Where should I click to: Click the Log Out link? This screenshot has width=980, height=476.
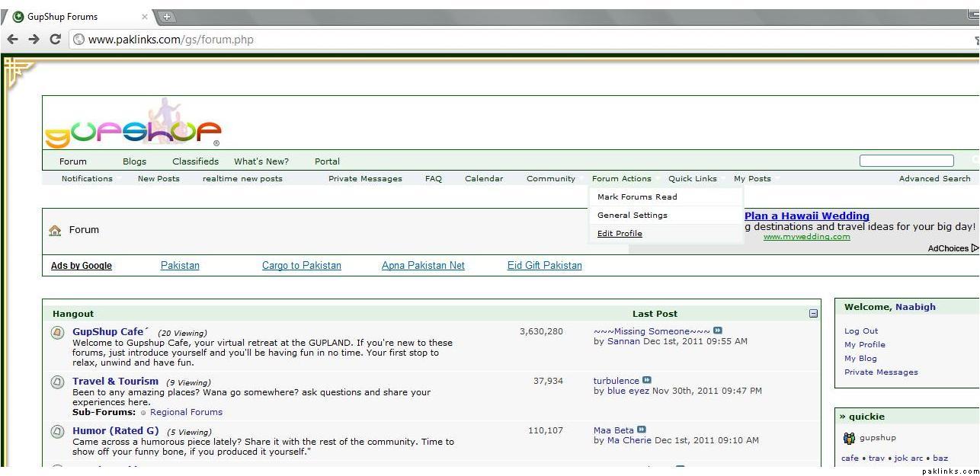(x=861, y=331)
